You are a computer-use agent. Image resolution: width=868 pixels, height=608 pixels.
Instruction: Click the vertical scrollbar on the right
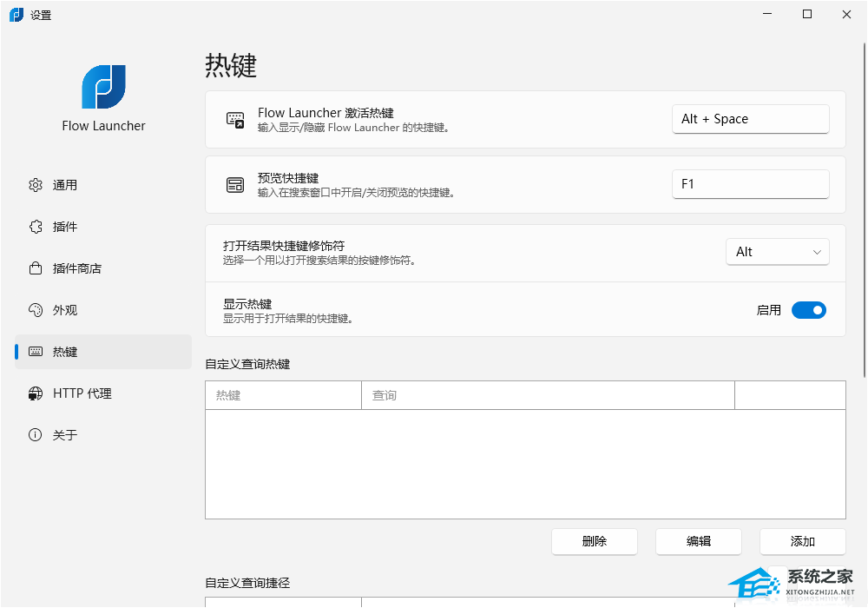865,210
